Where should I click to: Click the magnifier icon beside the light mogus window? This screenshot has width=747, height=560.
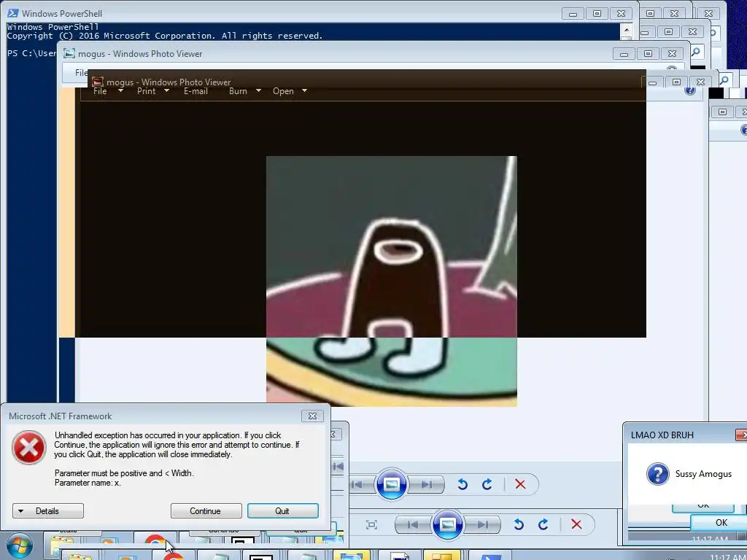696,52
